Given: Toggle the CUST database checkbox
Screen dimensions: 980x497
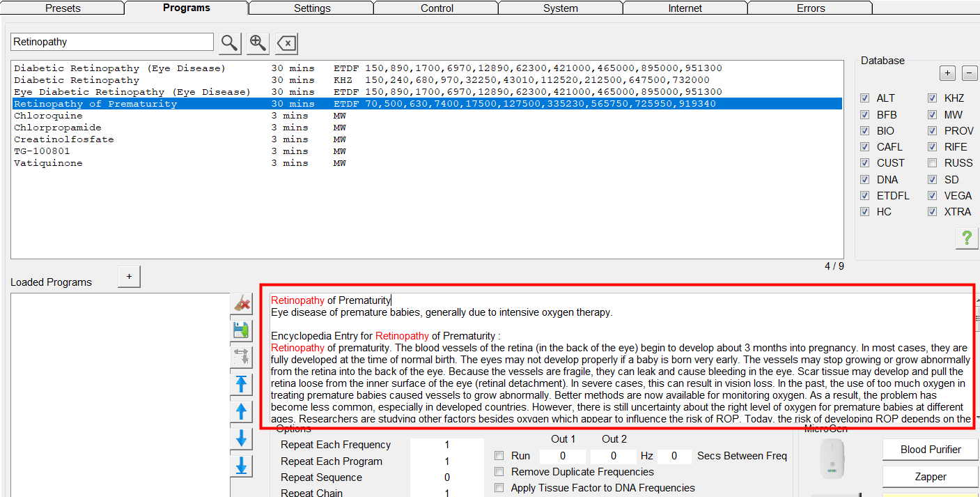Looking at the screenshot, I should (865, 163).
